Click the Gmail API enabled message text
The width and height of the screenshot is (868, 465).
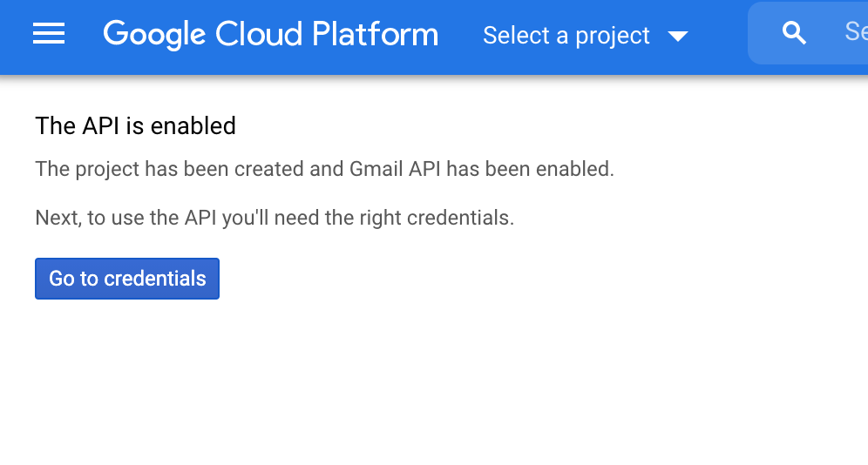tap(325, 169)
